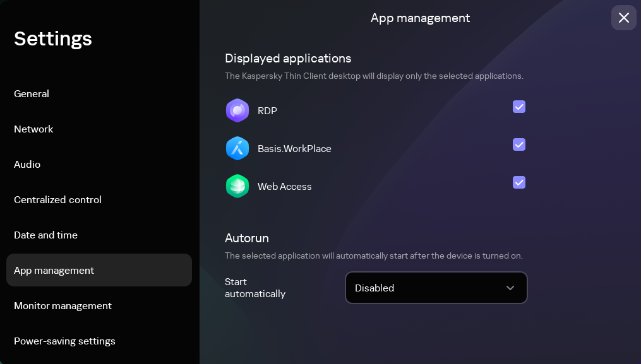
Task: Open Power-saving settings
Action: (x=64, y=341)
